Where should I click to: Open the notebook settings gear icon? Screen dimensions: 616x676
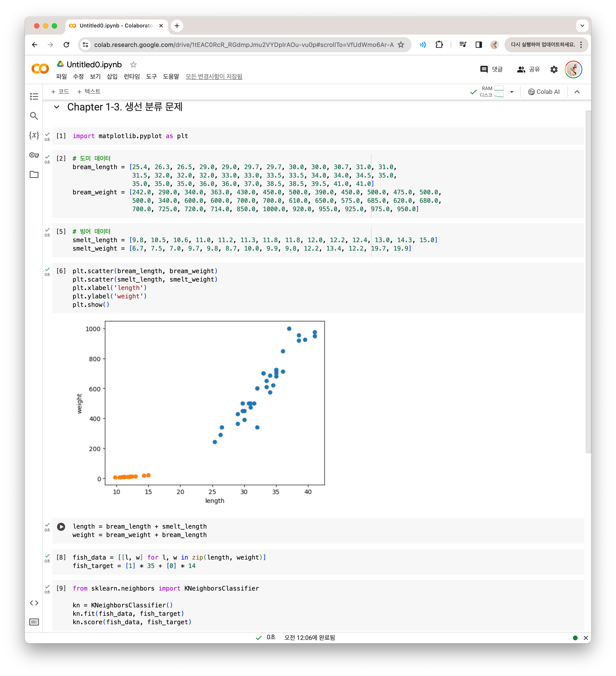coord(554,70)
